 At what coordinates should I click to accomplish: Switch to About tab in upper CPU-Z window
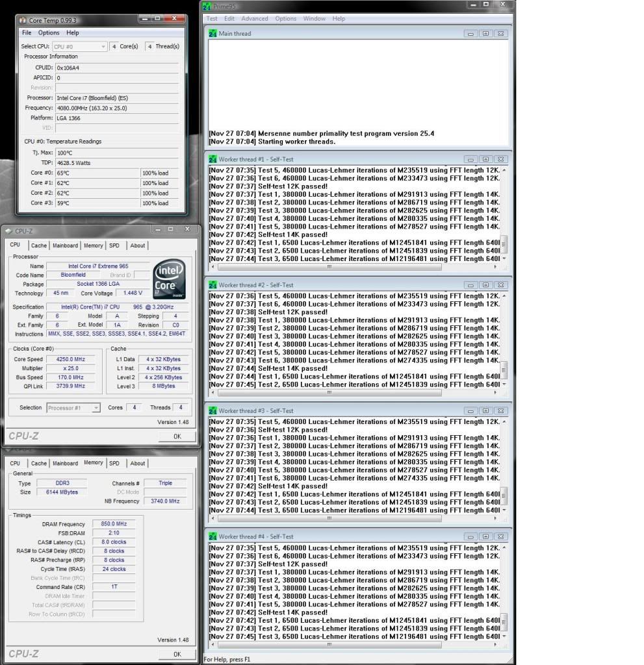click(138, 245)
